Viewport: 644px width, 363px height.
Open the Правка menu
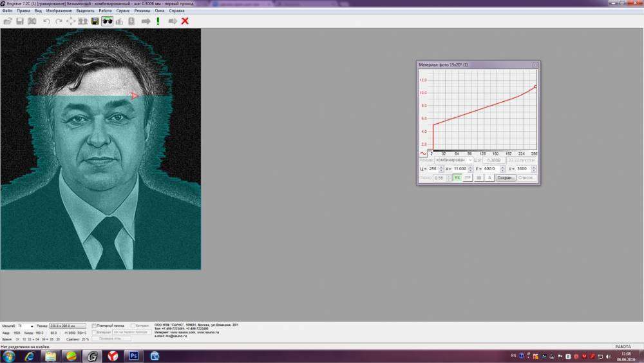tap(23, 11)
